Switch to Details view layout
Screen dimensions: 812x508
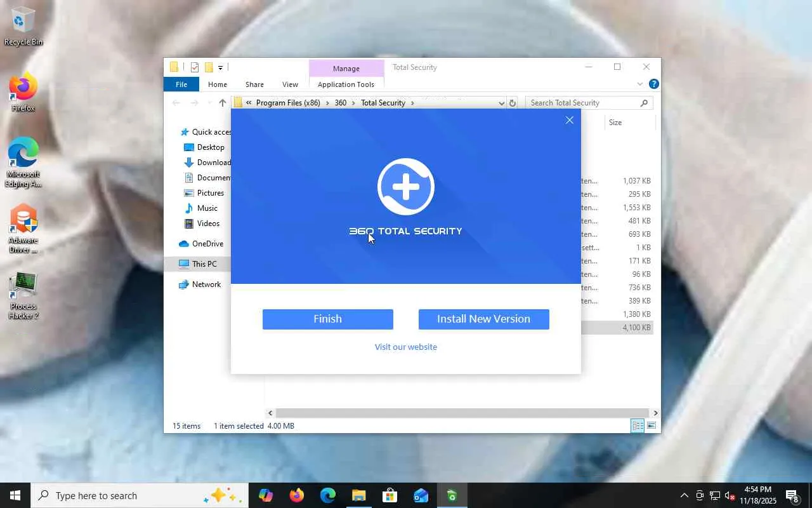[638, 425]
